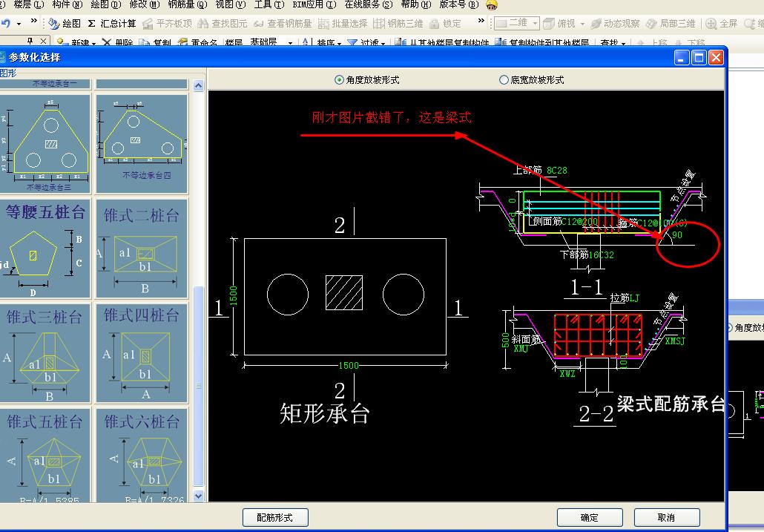Viewport: 764px width, 532px height.
Task: Switch to 全屏 full screen view
Action: [722, 24]
